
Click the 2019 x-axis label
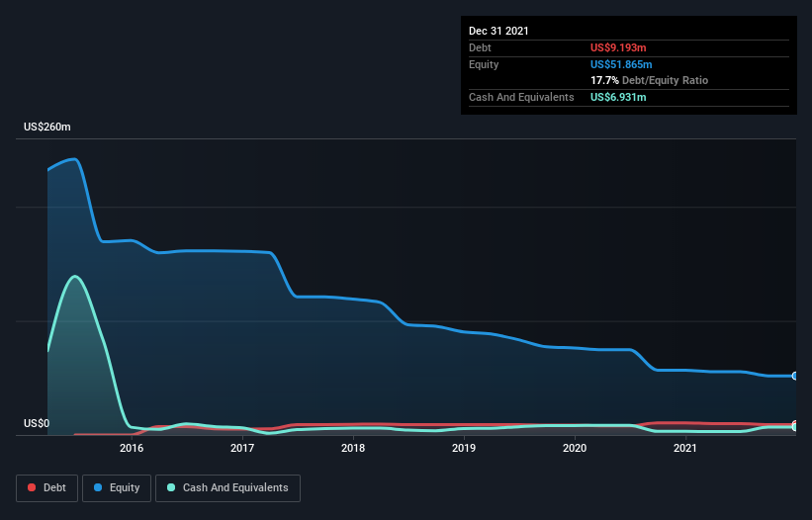(x=464, y=448)
